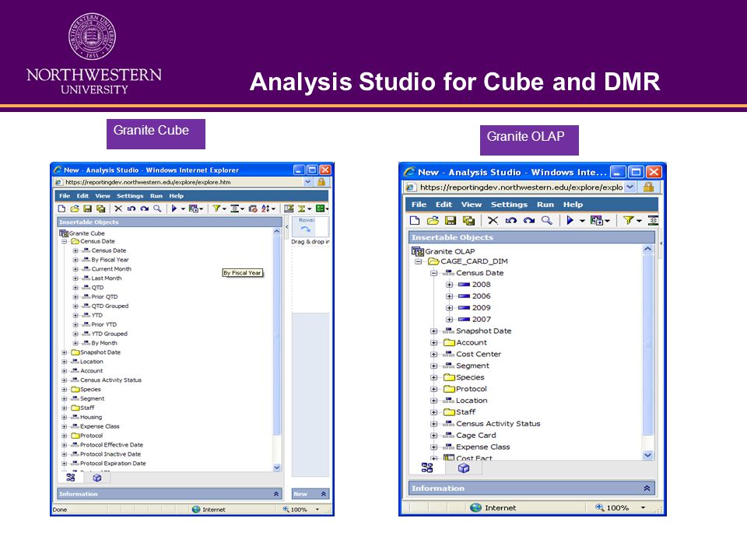
Task: Click Redo icon in Granite OLAP toolbar
Action: [529, 220]
